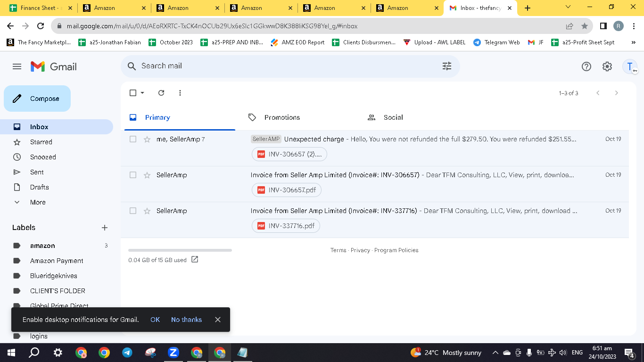Screen dimensions: 644x362
Task: Open the Gmail main menu hamburger icon
Action: pos(17,66)
